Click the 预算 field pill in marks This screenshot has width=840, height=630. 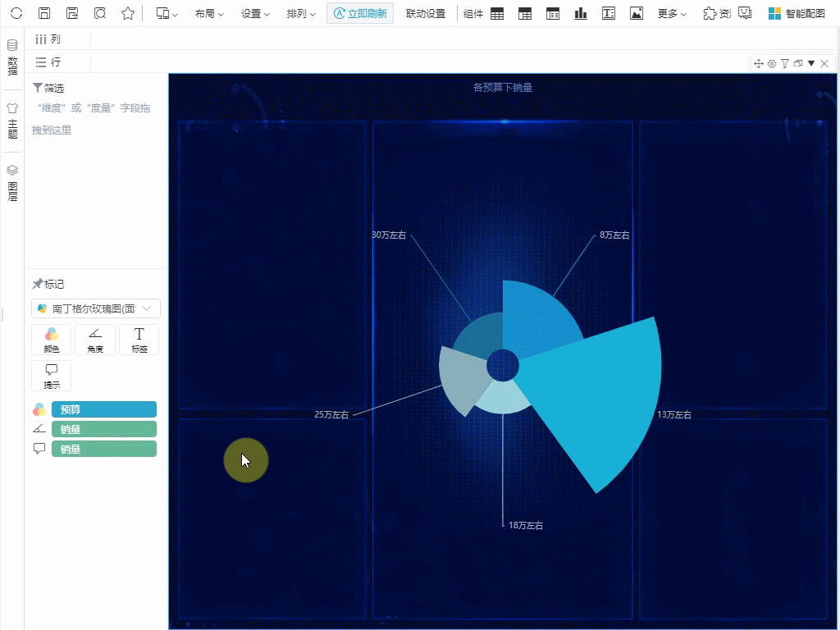(103, 409)
